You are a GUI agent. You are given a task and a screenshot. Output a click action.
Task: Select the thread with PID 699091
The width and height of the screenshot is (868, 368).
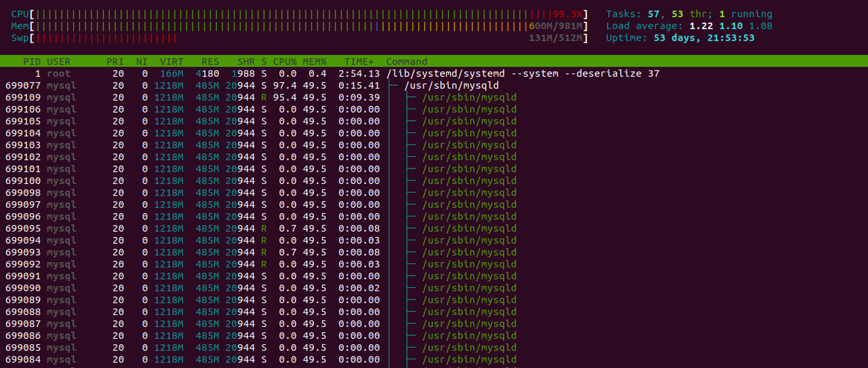pos(434,276)
